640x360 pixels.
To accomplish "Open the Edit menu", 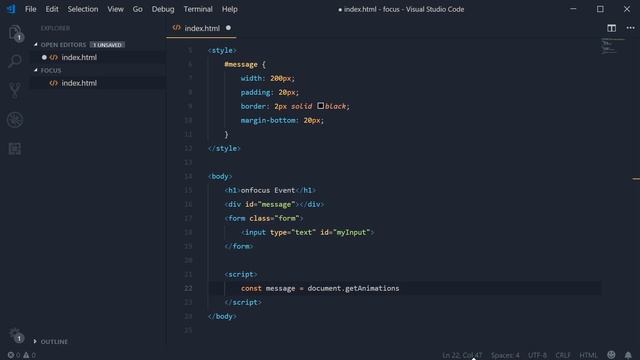I will click(52, 9).
